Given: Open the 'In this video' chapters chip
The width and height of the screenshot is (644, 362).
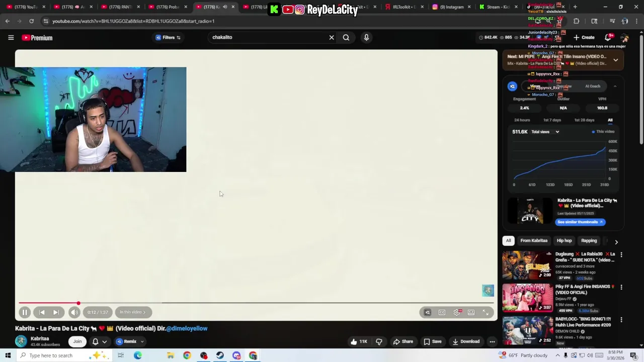Looking at the screenshot, I should [x=133, y=312].
